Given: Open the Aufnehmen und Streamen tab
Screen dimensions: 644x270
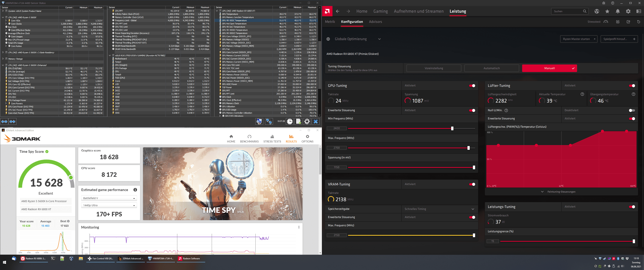Looking at the screenshot, I should pos(418,11).
